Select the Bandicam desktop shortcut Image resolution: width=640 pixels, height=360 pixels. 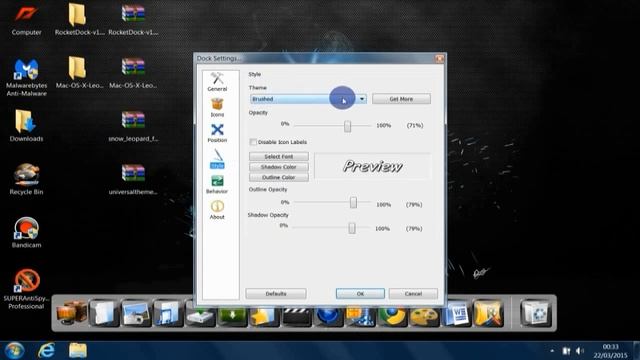pyautogui.click(x=27, y=232)
